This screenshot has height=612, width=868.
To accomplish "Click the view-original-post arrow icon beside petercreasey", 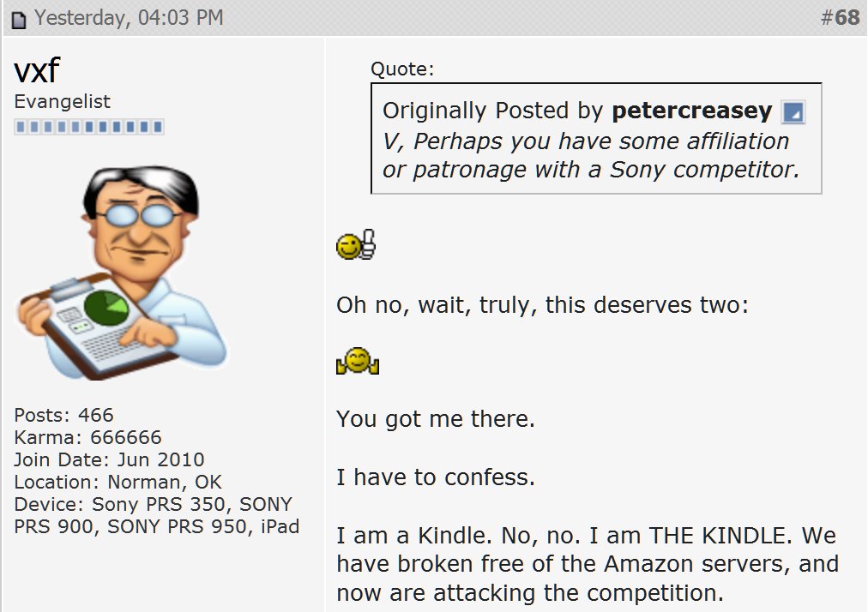I will pos(793,112).
